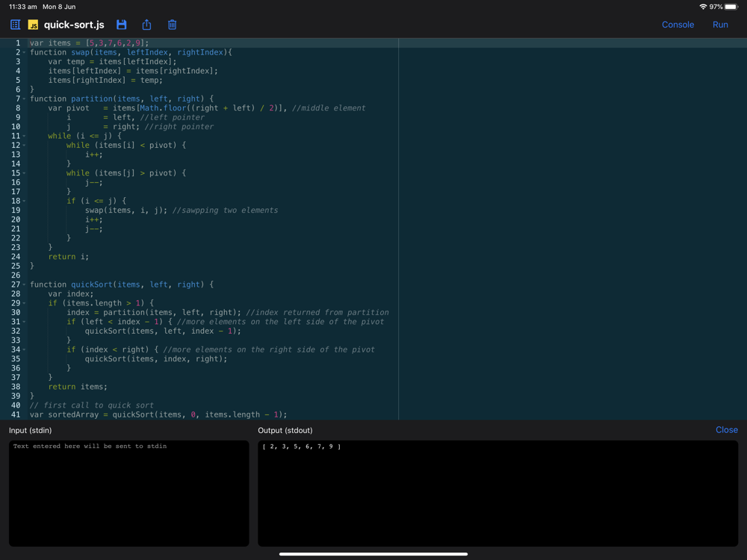Viewport: 747px width, 560px height.
Task: Focus the Input (stdin) text box
Action: [128, 493]
